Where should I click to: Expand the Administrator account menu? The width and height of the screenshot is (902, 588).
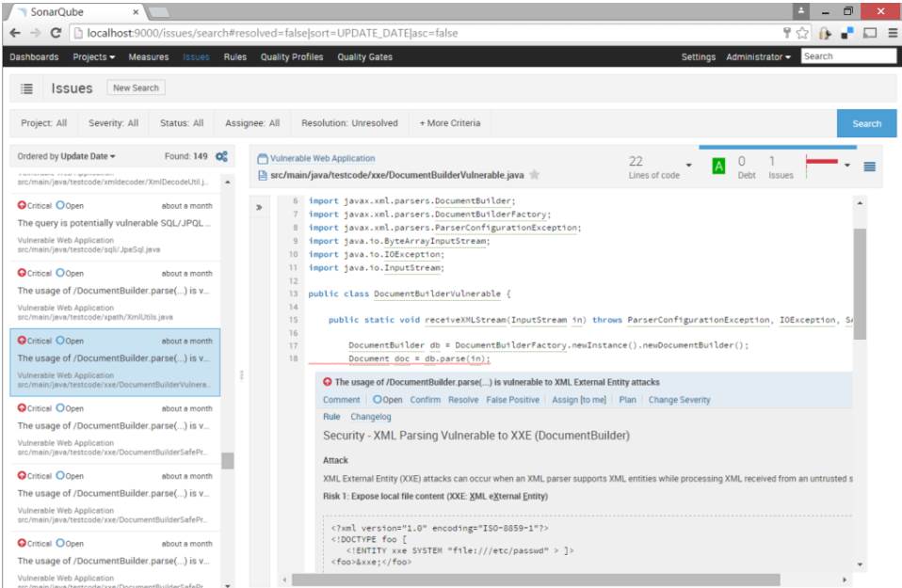click(x=758, y=57)
